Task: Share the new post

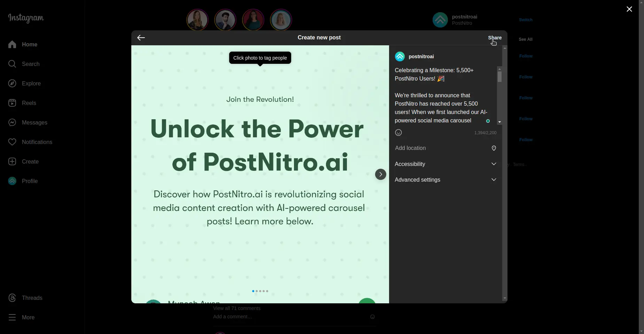Action: point(495,38)
